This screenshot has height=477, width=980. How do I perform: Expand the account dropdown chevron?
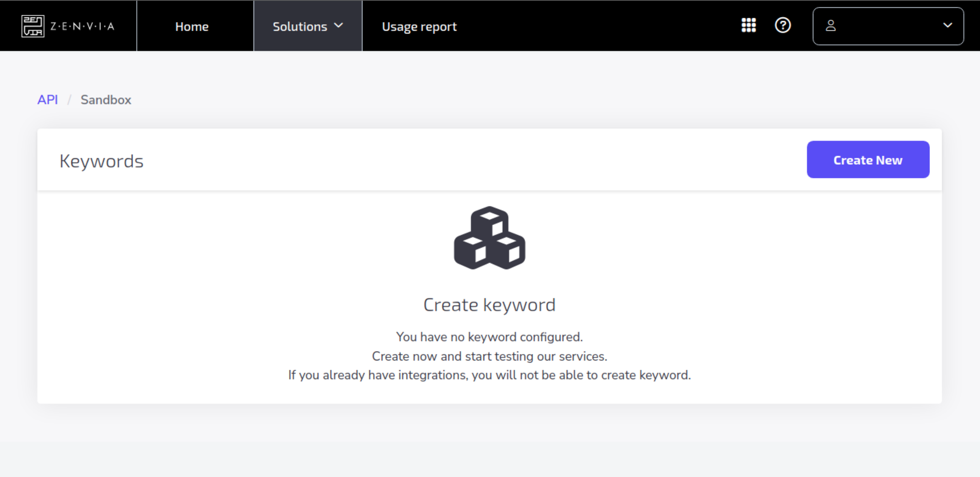point(947,26)
